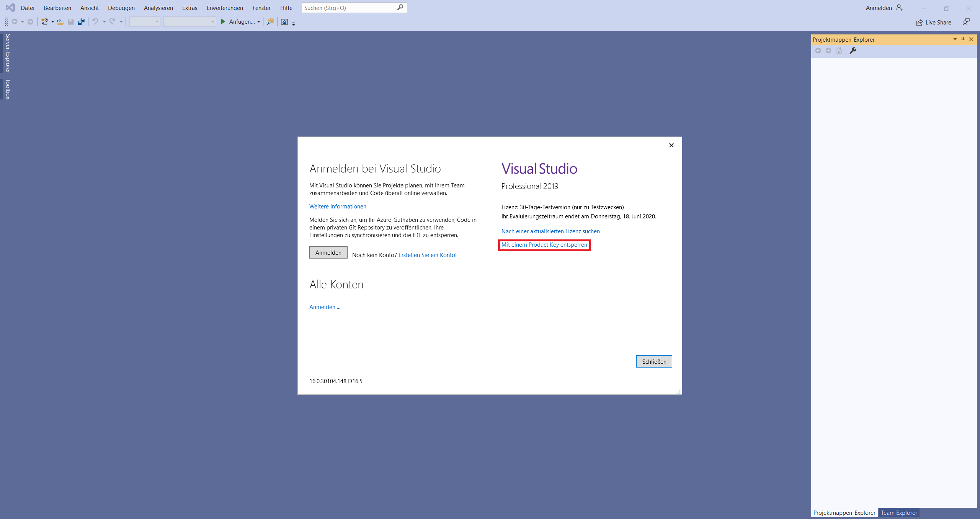The width and height of the screenshot is (980, 519).
Task: Open the Hilfe menu
Action: point(286,8)
